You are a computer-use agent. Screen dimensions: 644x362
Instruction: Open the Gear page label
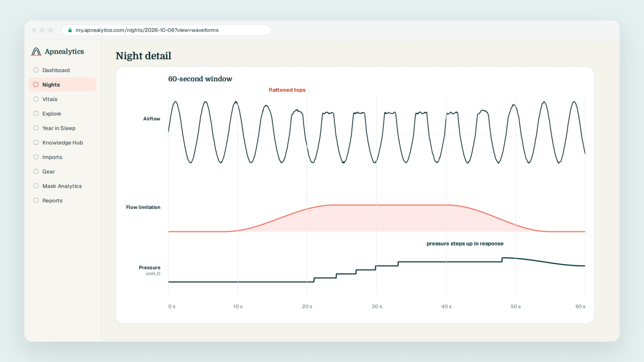click(x=49, y=171)
